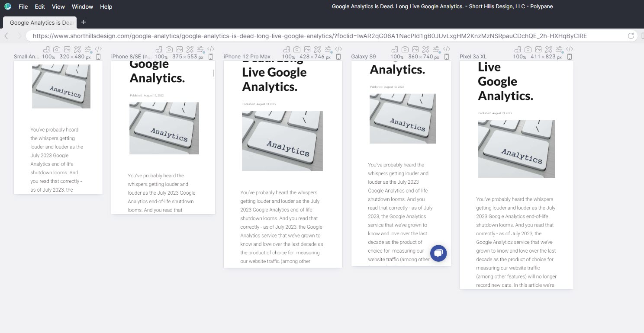
Task: Click the Polypane logo icon
Action: point(8,6)
